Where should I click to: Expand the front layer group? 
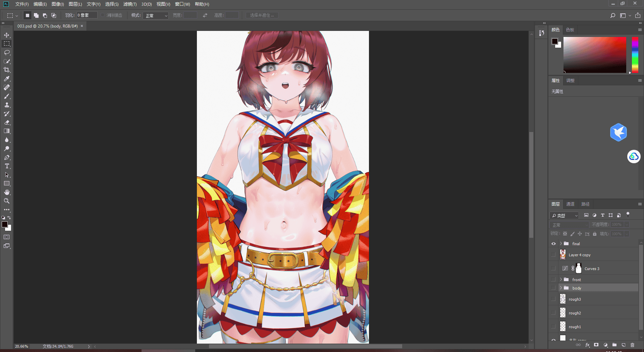click(x=561, y=279)
